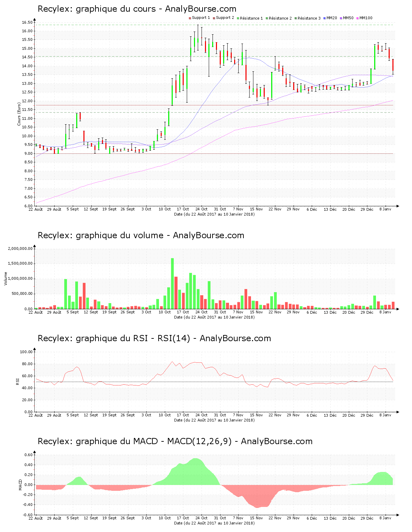
Task: Click the 1,500,000.00 volume axis value
Action: [x=20, y=264]
